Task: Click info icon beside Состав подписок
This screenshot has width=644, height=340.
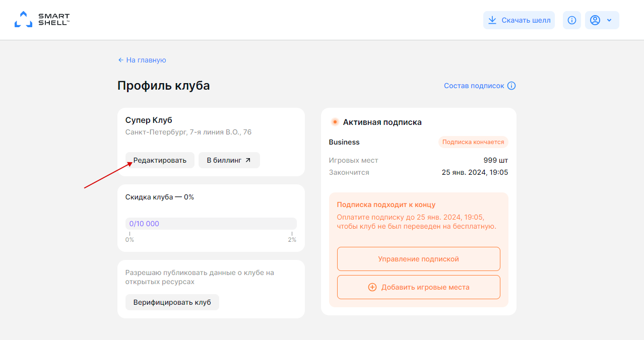Action: pos(512,86)
